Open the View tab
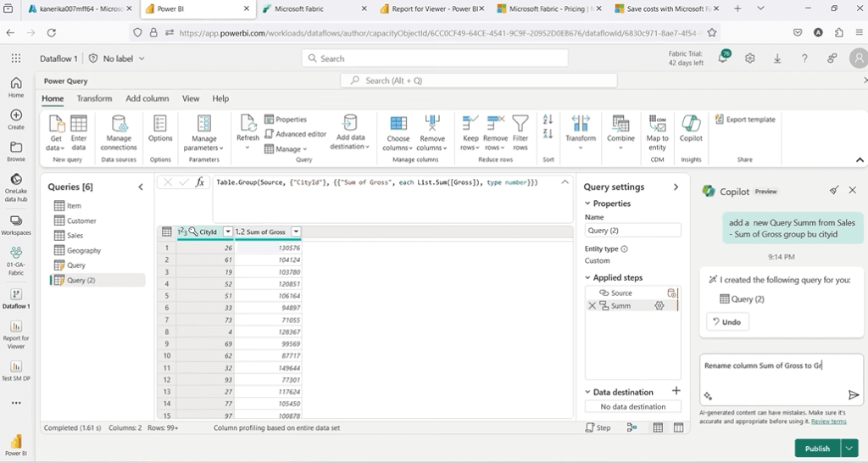This screenshot has height=463, width=868. click(191, 98)
